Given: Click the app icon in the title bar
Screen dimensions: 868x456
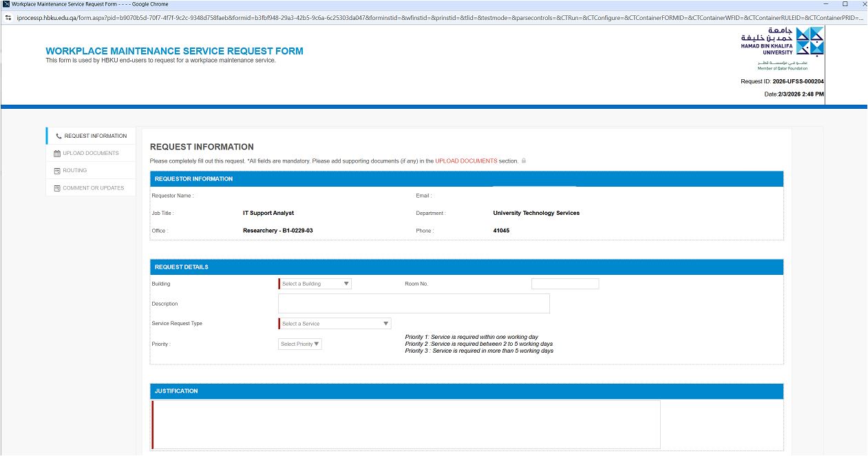Looking at the screenshot, I should [6, 4].
